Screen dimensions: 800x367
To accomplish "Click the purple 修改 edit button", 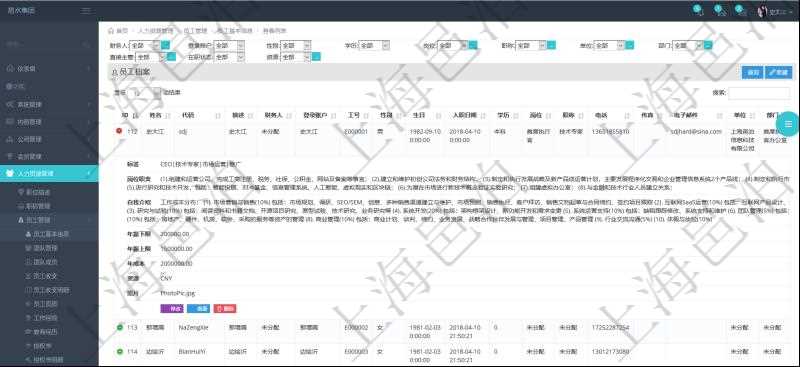I will (172, 309).
